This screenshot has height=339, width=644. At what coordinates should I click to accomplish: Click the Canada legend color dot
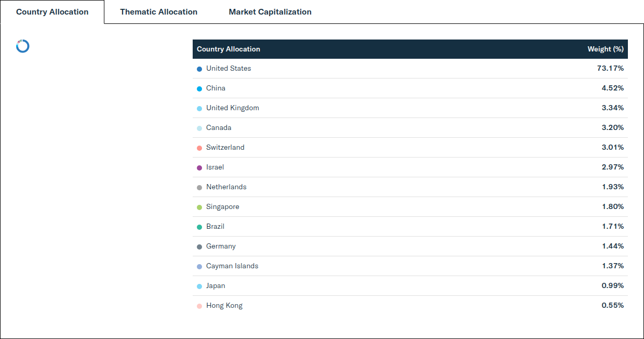click(x=199, y=128)
